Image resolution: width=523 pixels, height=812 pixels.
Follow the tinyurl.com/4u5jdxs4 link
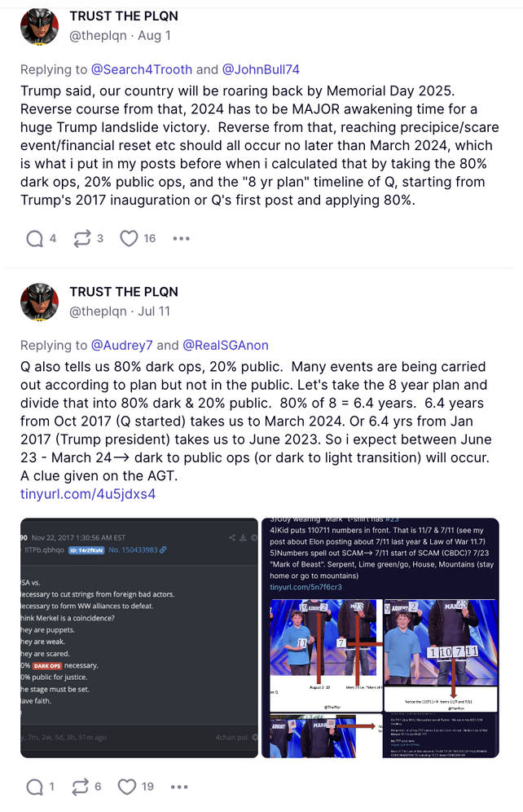click(x=88, y=494)
